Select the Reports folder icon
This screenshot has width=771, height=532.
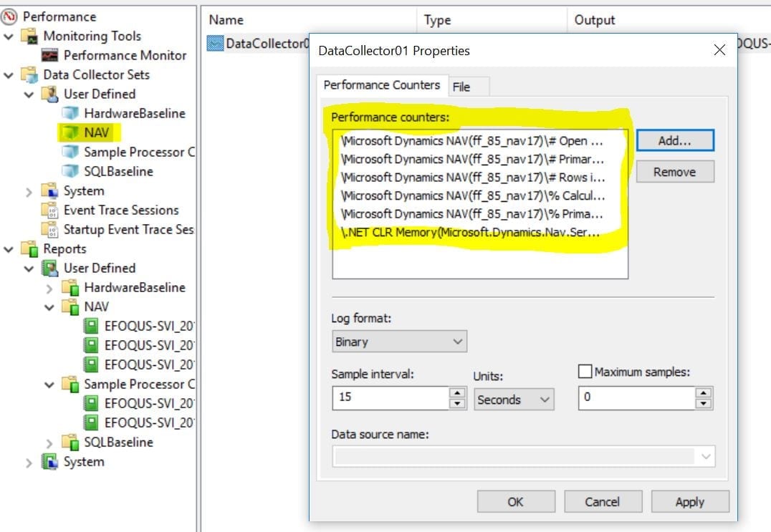click(29, 249)
